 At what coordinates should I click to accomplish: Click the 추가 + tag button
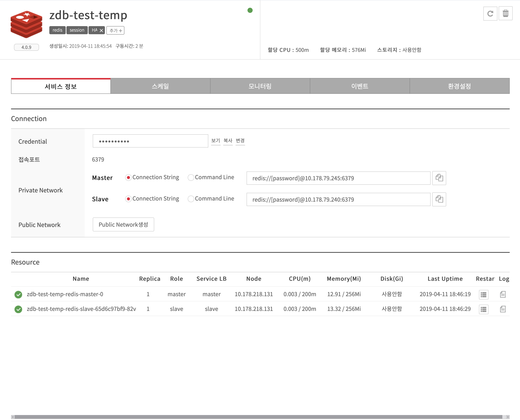115,31
